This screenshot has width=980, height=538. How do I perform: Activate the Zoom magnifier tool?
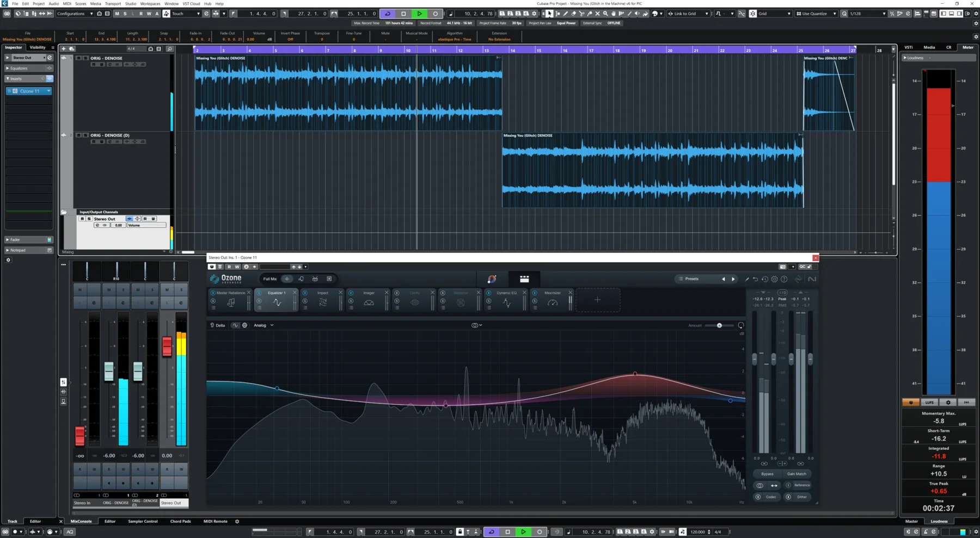coord(605,14)
